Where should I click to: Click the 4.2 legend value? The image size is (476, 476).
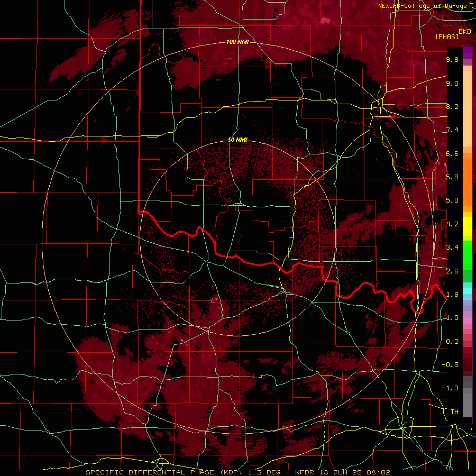(452, 224)
